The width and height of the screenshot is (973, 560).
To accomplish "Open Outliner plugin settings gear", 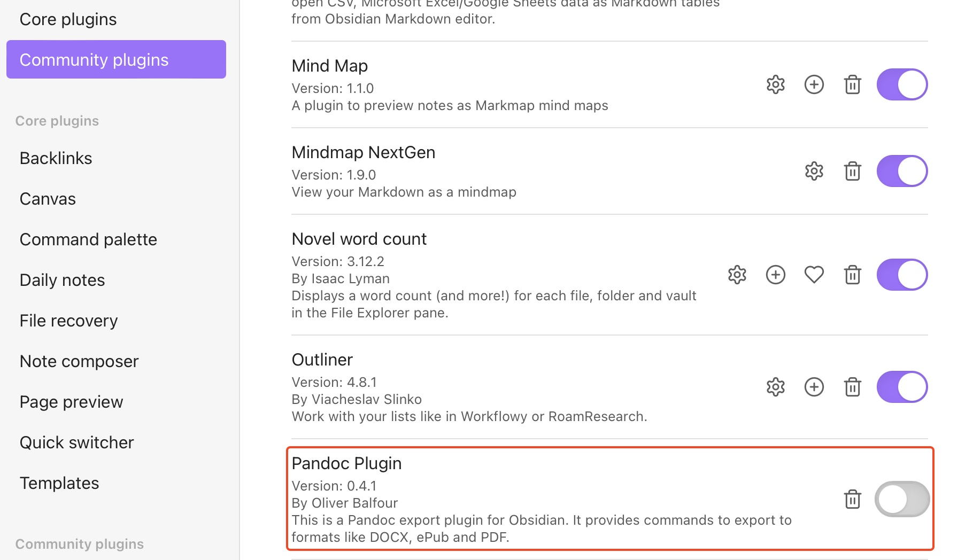I will click(775, 387).
